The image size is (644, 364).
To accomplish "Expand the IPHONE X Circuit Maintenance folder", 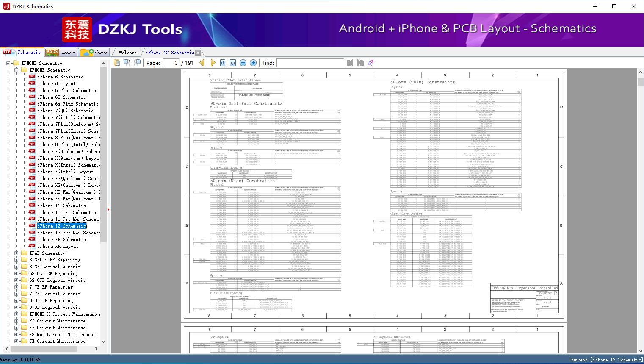I will pyautogui.click(x=16, y=314).
